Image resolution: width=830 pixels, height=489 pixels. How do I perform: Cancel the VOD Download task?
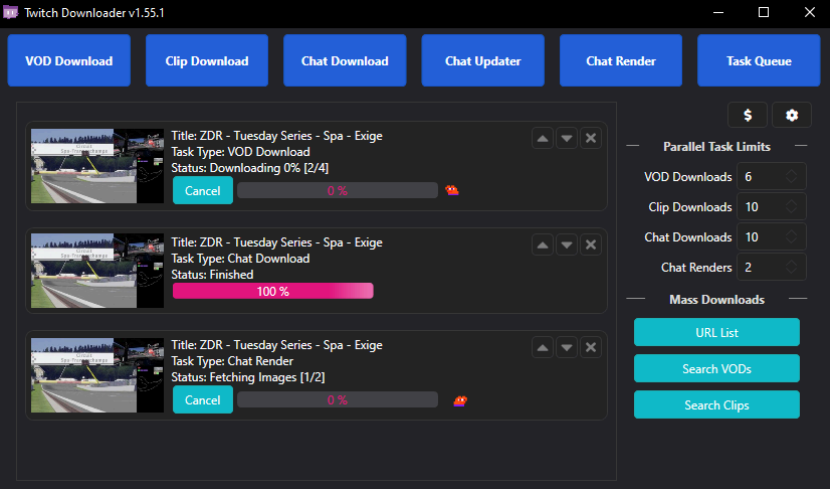[x=203, y=191]
